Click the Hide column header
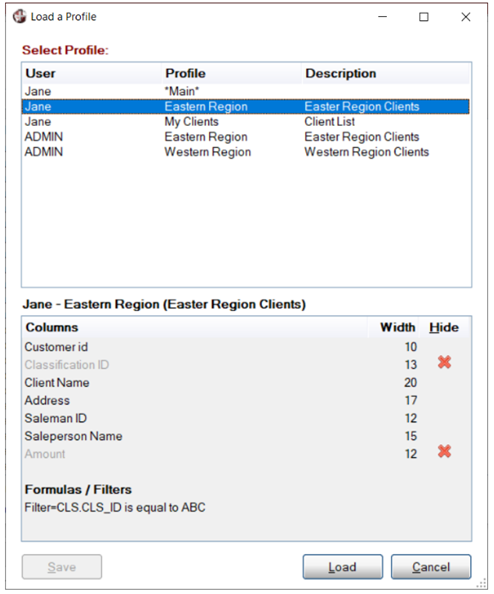494x594 pixels. coord(444,327)
